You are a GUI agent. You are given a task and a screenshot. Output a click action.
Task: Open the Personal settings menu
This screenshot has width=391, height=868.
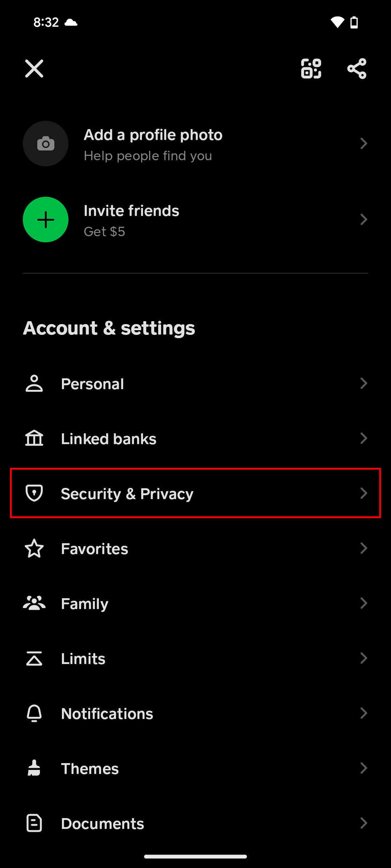(93, 384)
